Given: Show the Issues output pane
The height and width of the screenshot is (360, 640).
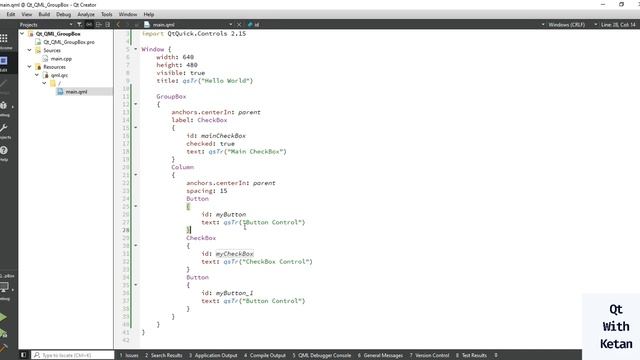Looking at the screenshot, I should pos(129,356).
